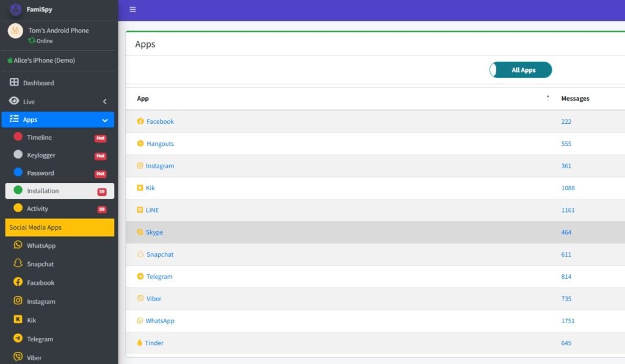625x364 pixels.
Task: Click the LINE icon in the table row
Action: pos(140,210)
